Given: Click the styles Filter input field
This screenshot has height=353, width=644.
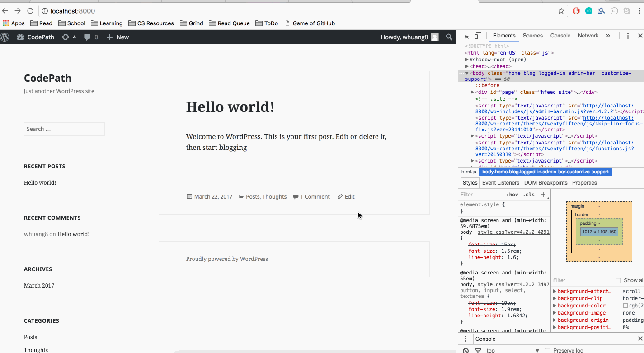Looking at the screenshot, I should coord(480,195).
